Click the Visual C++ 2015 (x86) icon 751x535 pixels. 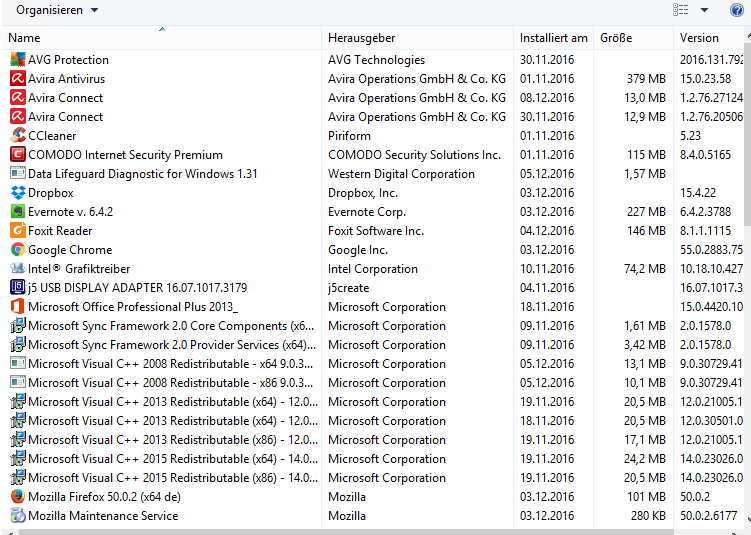pos(18,478)
